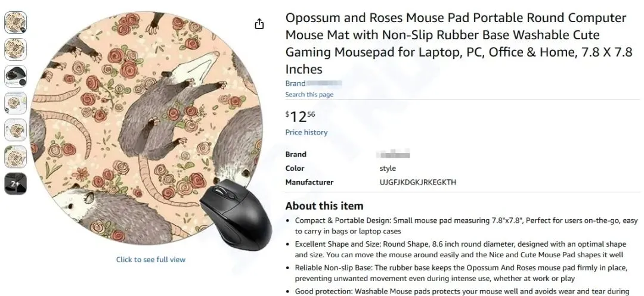
Task: Select the fourth thumbnail showing pad on desk
Action: tap(16, 103)
